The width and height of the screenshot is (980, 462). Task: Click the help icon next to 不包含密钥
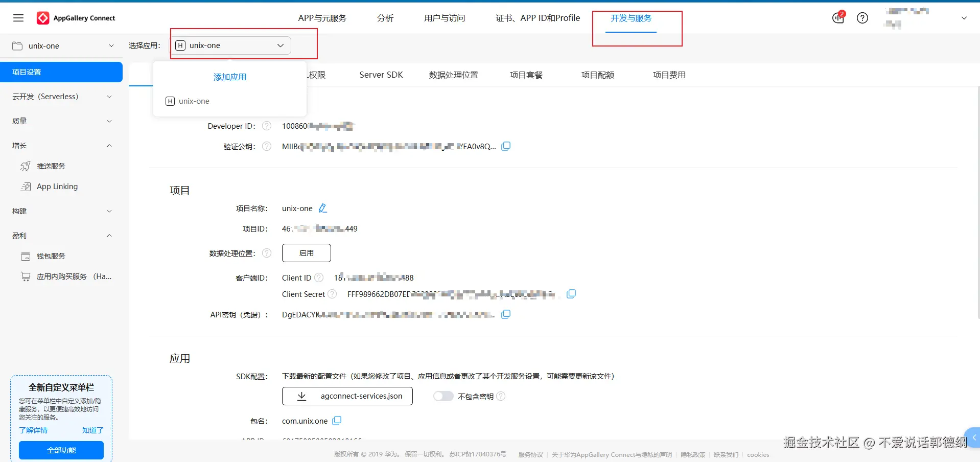501,396
